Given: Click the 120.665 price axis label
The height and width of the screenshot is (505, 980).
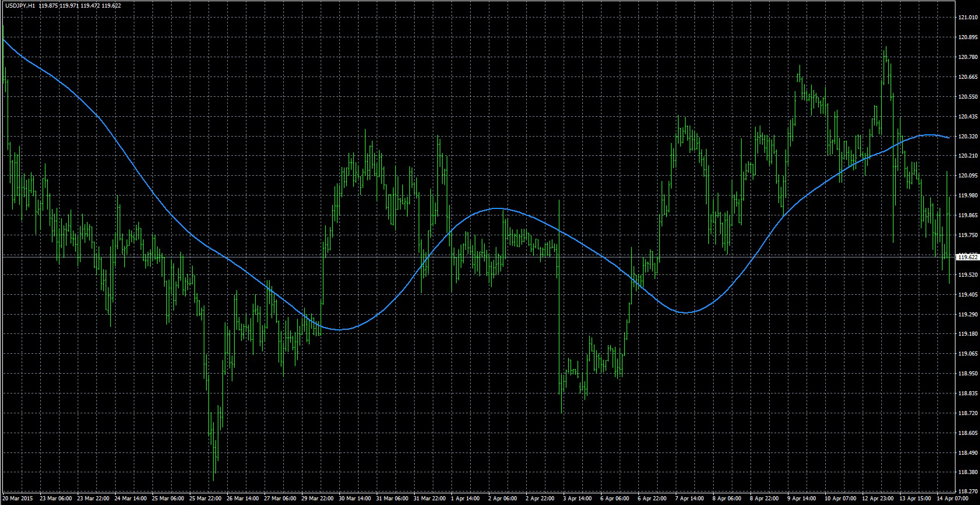Looking at the screenshot, I should pos(968,77).
